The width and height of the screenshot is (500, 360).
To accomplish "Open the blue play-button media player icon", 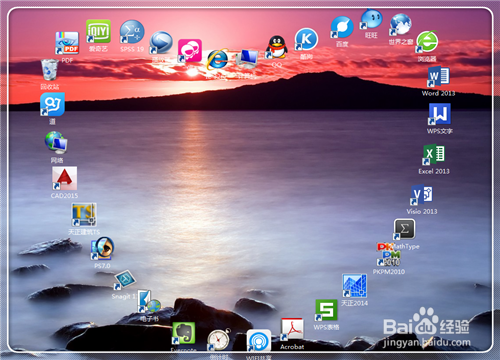I will point(161,42).
